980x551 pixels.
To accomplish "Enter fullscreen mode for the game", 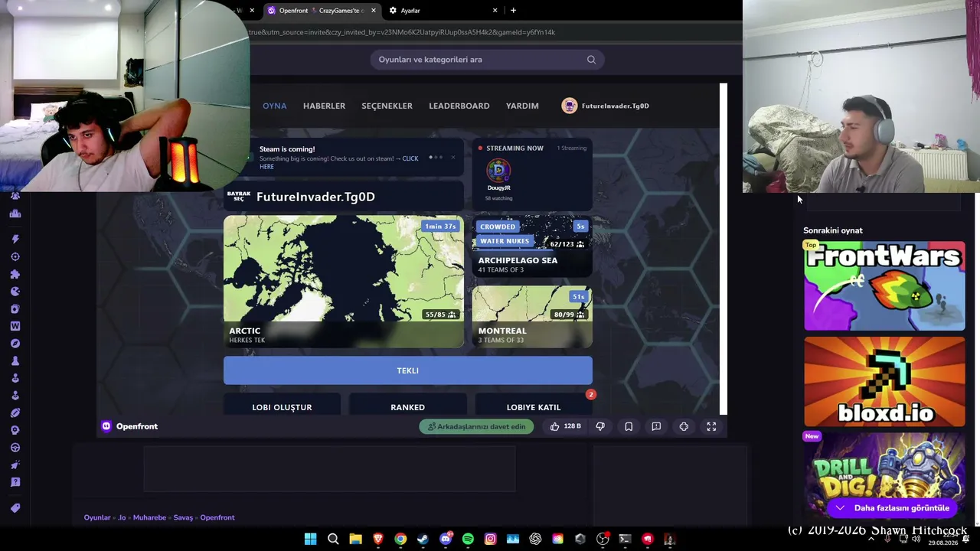I will coord(711,426).
